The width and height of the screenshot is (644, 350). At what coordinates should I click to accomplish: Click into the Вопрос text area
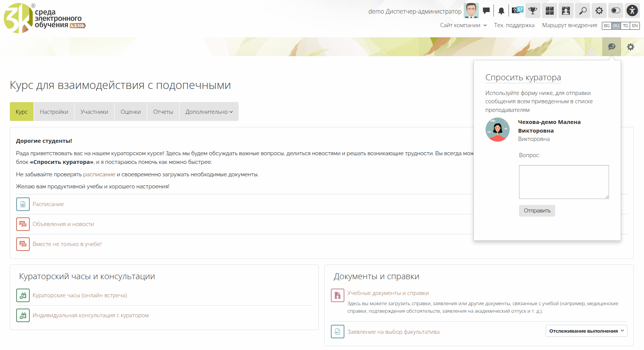coord(563,182)
